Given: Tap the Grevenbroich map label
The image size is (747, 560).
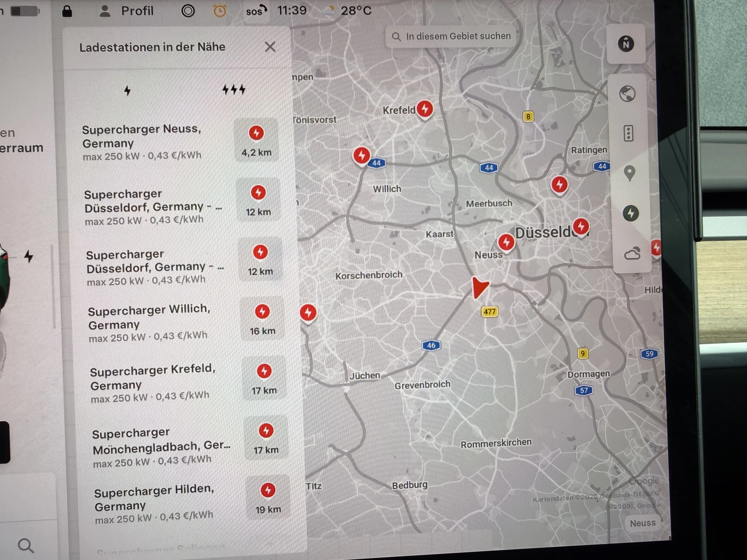Looking at the screenshot, I should point(423,385).
